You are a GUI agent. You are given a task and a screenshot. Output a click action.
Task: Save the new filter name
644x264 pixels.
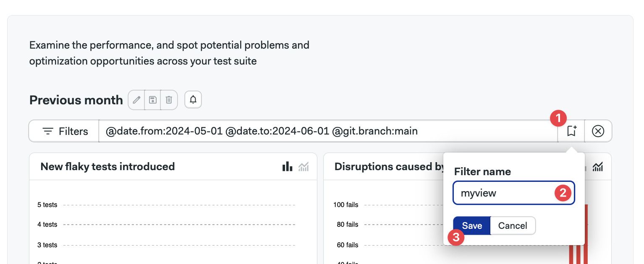472,226
